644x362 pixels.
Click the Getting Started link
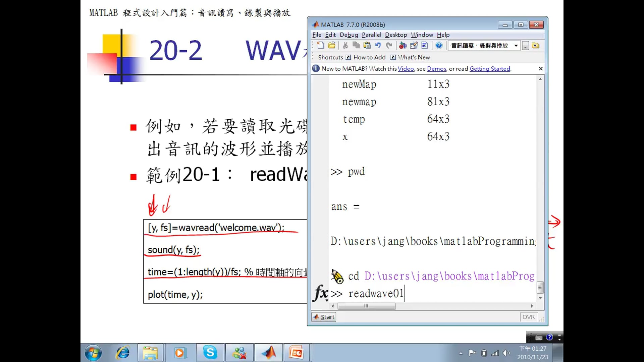(490, 69)
